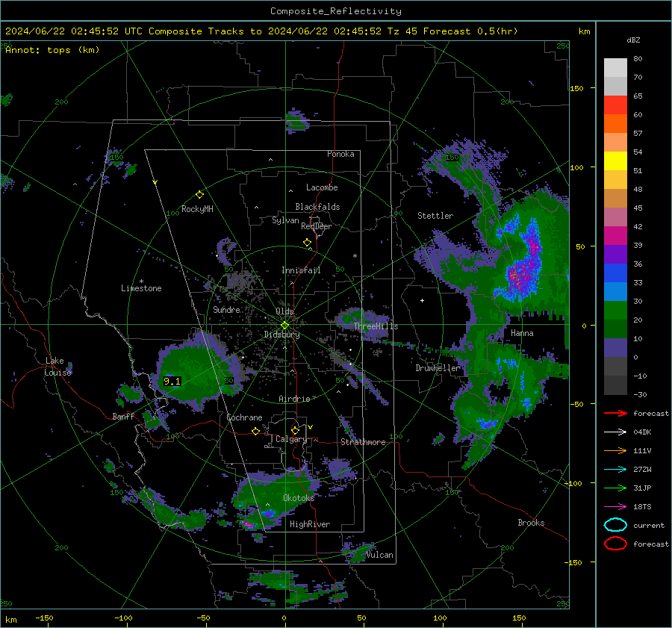Click the magenta swatch between 42 and 39 dBZ
Image resolution: width=672 pixels, height=628 pixels.
click(x=615, y=236)
